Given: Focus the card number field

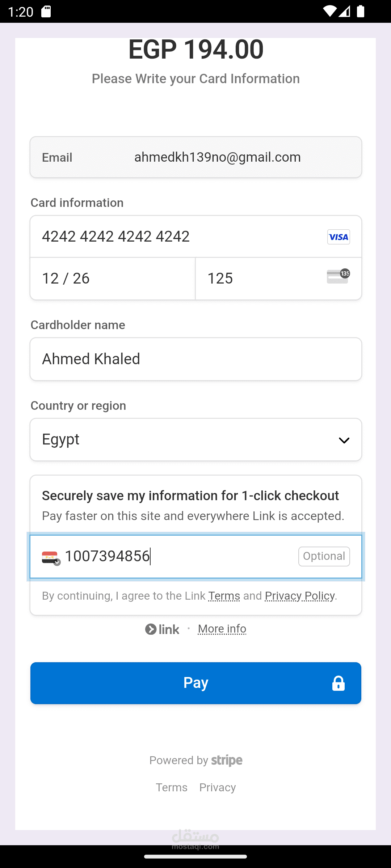Looking at the screenshot, I should (x=177, y=237).
